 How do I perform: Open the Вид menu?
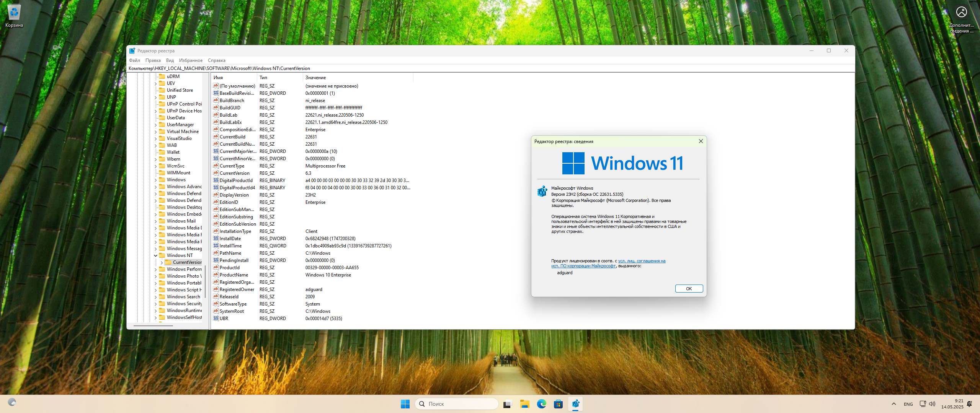point(170,60)
